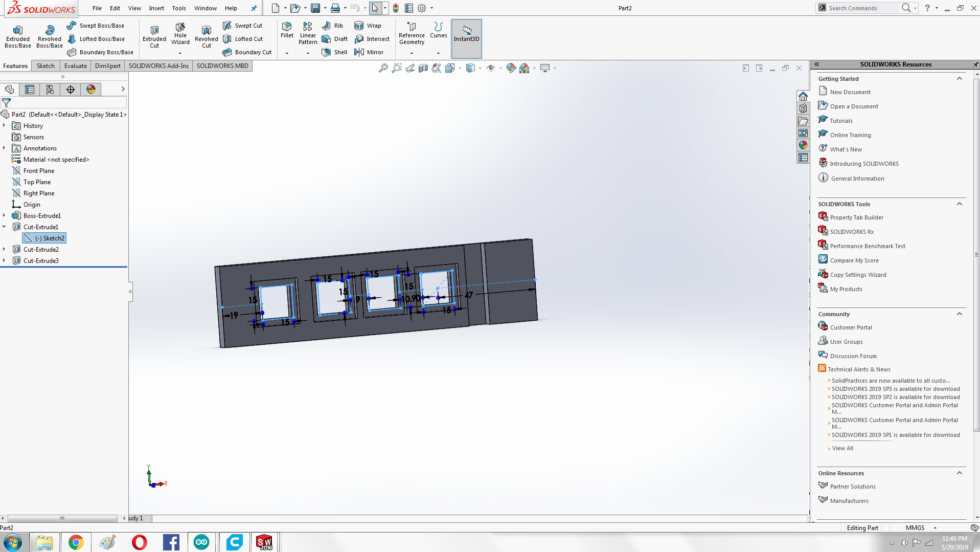
Task: Click View All news link
Action: click(842, 448)
